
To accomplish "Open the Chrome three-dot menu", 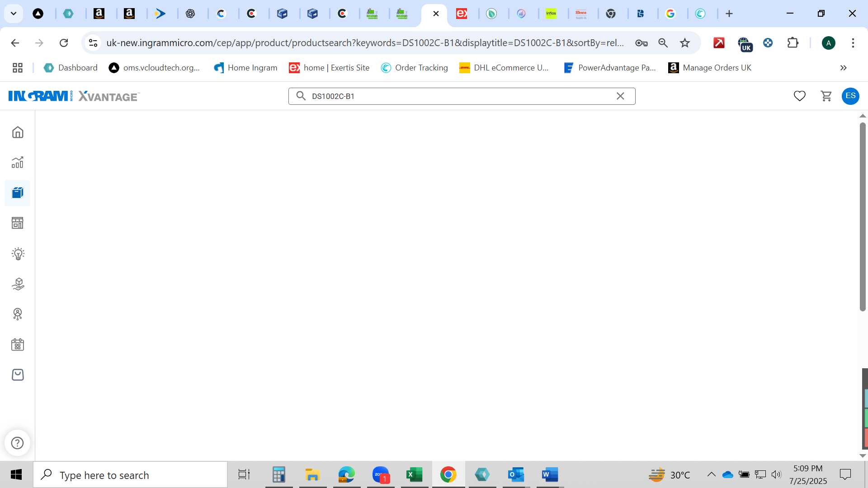I will tap(853, 43).
